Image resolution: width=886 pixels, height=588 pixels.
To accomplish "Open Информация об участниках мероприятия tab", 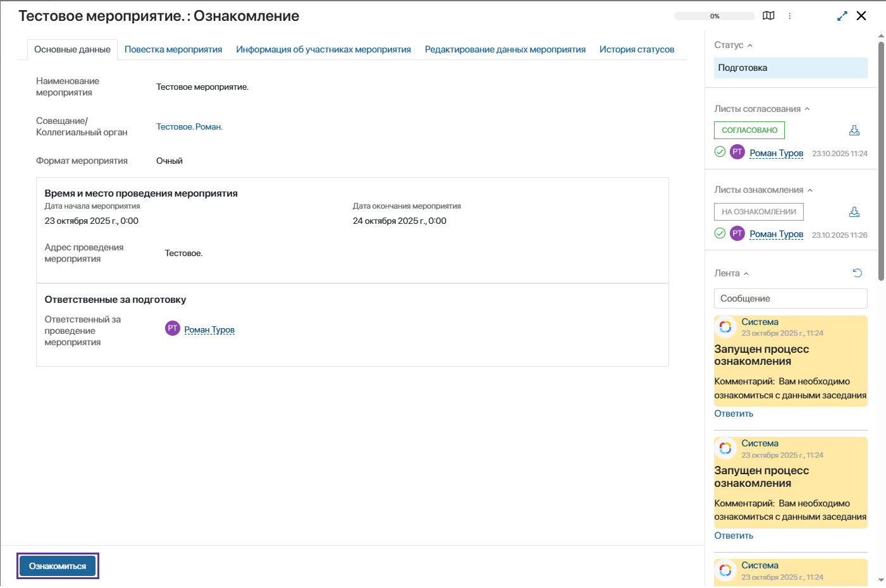I will coord(323,49).
